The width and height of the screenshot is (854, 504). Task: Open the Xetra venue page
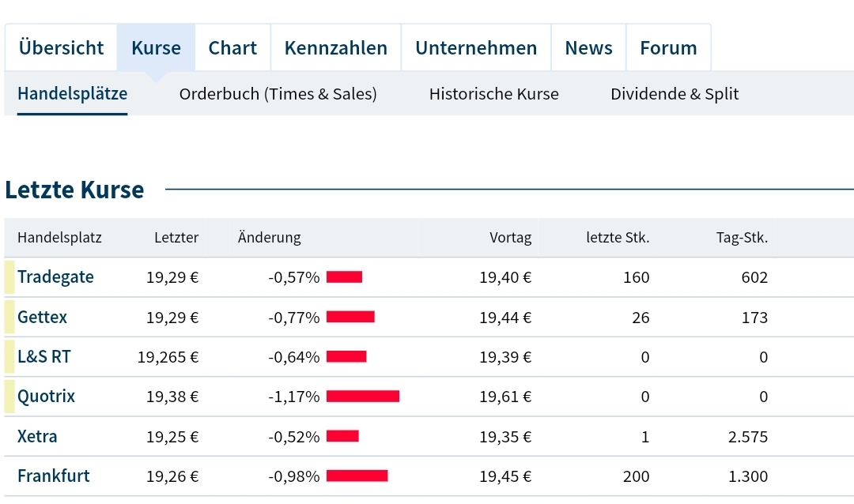point(36,436)
